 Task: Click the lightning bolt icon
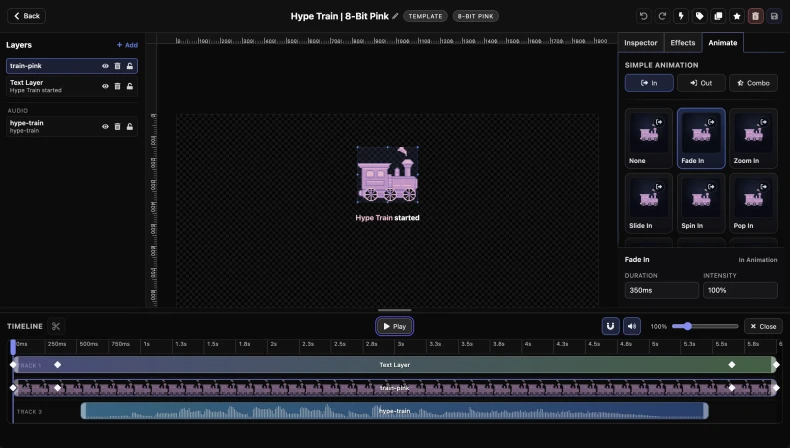pos(681,16)
